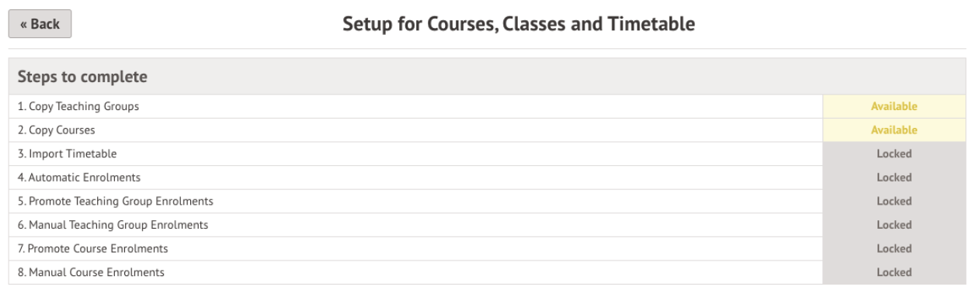Click Available status for Copy Courses
This screenshot has width=980, height=290.
[895, 130]
